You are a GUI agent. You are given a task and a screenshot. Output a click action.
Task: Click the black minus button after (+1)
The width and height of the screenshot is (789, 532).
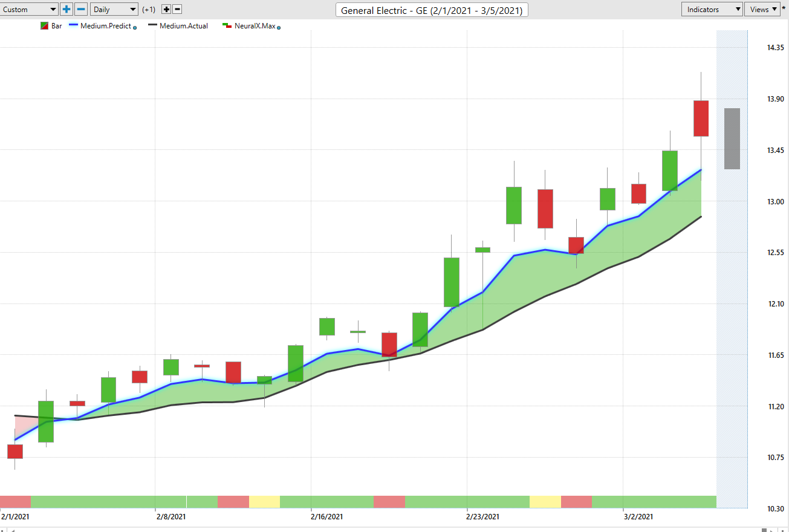pyautogui.click(x=177, y=10)
